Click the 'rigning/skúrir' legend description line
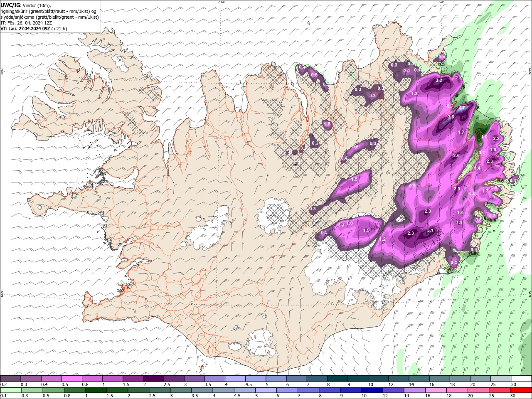The width and height of the screenshot is (532, 399). pos(49,11)
